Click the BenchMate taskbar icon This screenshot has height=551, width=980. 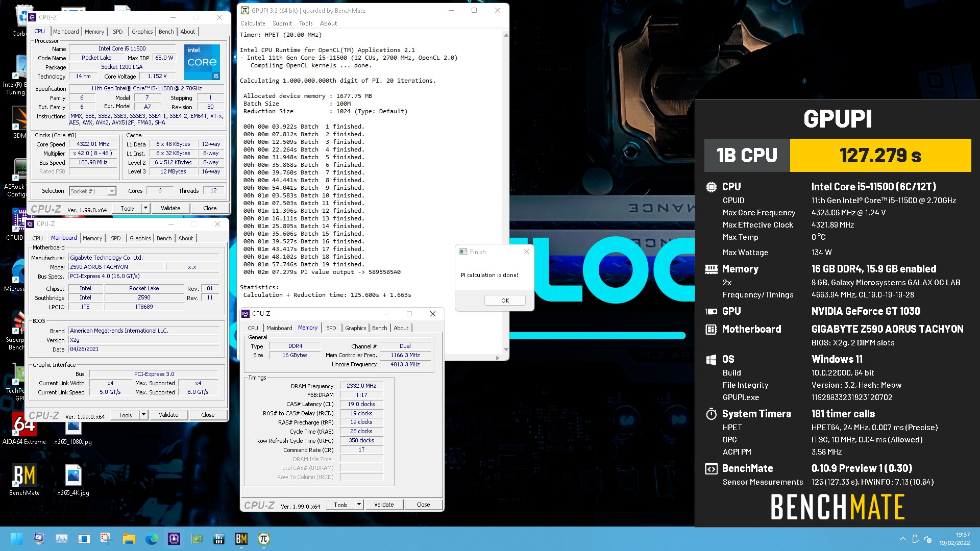[241, 539]
